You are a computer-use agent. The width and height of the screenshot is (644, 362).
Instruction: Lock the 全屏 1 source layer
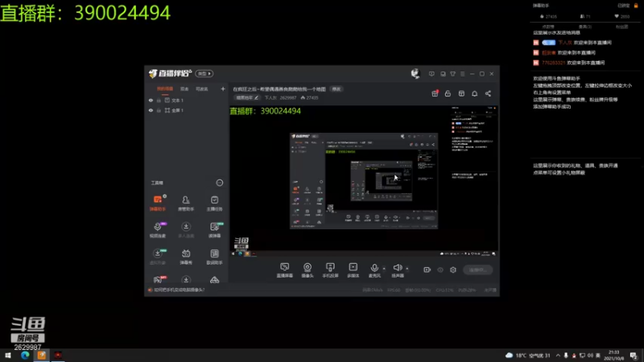click(159, 110)
